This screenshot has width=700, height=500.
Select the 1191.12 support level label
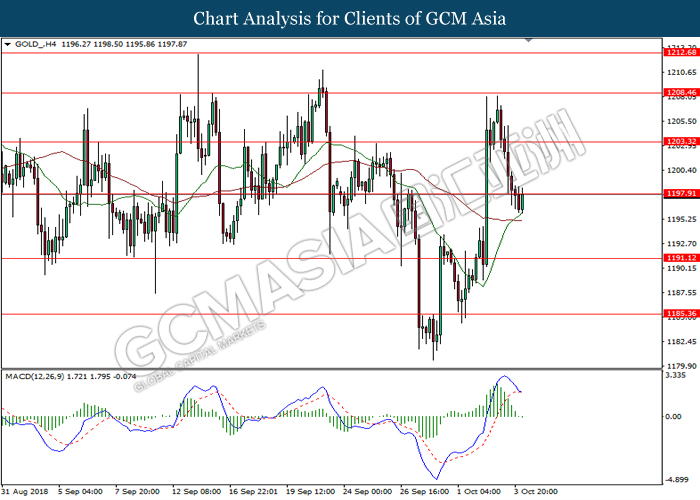pyautogui.click(x=681, y=258)
